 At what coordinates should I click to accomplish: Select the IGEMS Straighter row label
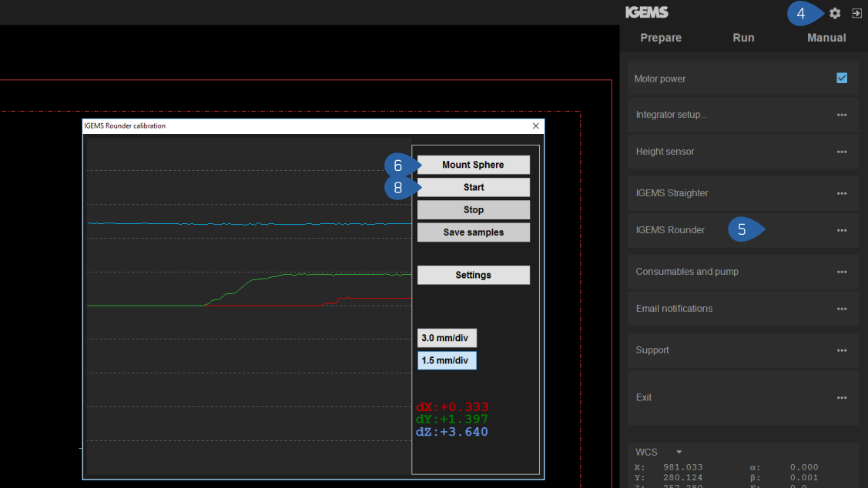click(x=672, y=193)
